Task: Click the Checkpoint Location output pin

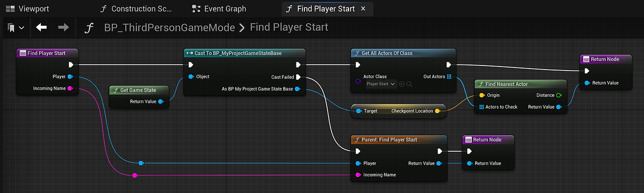Action: pyautogui.click(x=437, y=111)
